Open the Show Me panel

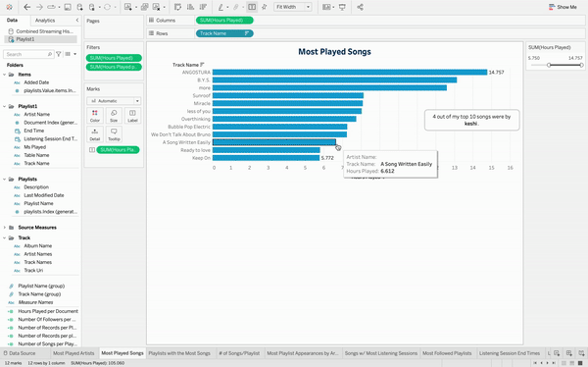click(x=563, y=7)
